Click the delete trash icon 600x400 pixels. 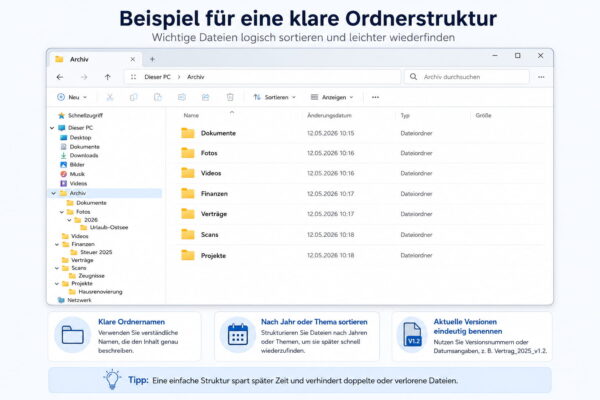coord(230,97)
